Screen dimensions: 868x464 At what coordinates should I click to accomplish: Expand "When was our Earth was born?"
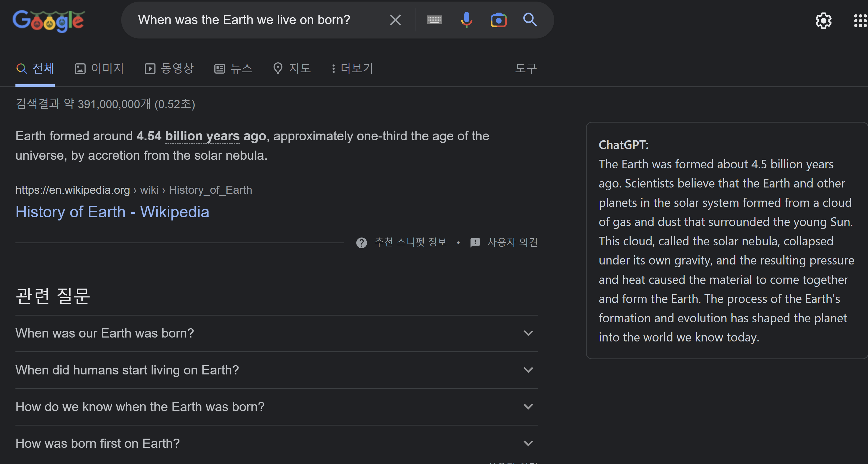click(276, 333)
